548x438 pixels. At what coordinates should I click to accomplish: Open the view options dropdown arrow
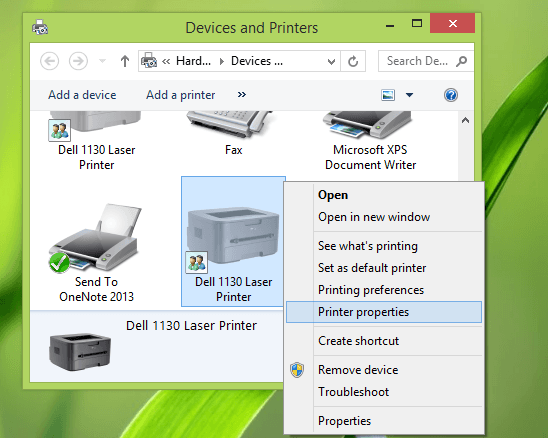(409, 95)
